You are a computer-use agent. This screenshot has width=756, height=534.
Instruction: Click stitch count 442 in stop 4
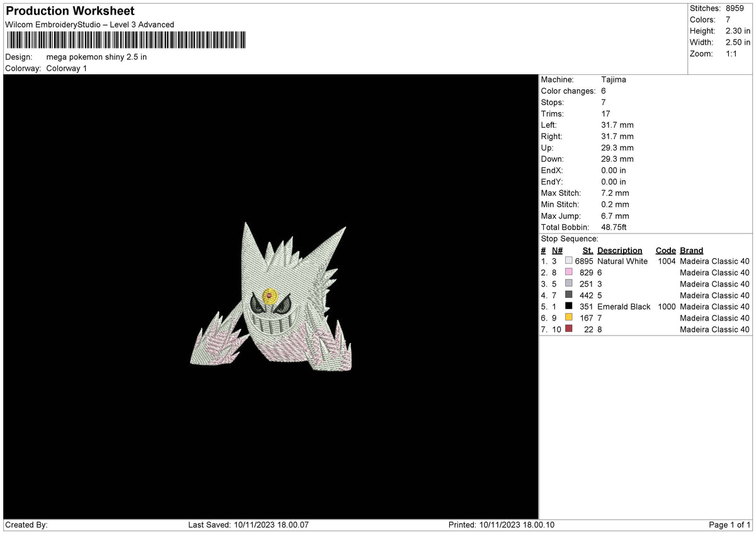[587, 295]
